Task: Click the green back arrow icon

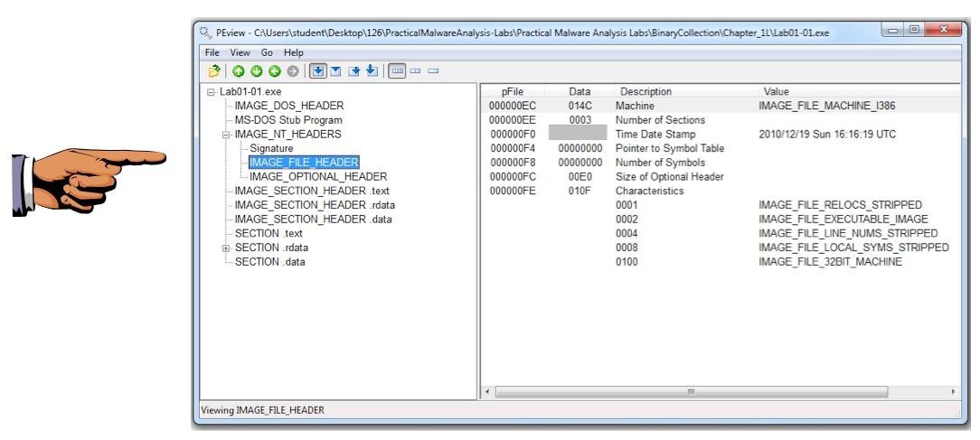Action: pos(274,70)
